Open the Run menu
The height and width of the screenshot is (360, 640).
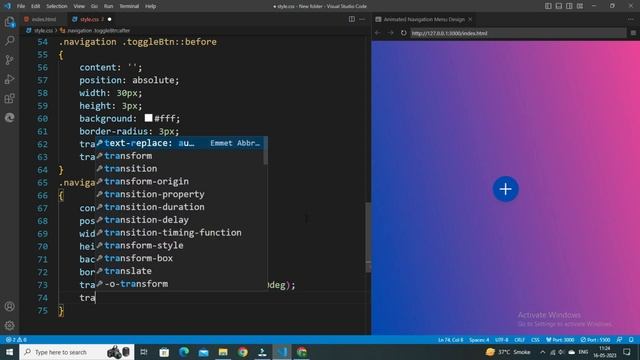tap(108, 6)
